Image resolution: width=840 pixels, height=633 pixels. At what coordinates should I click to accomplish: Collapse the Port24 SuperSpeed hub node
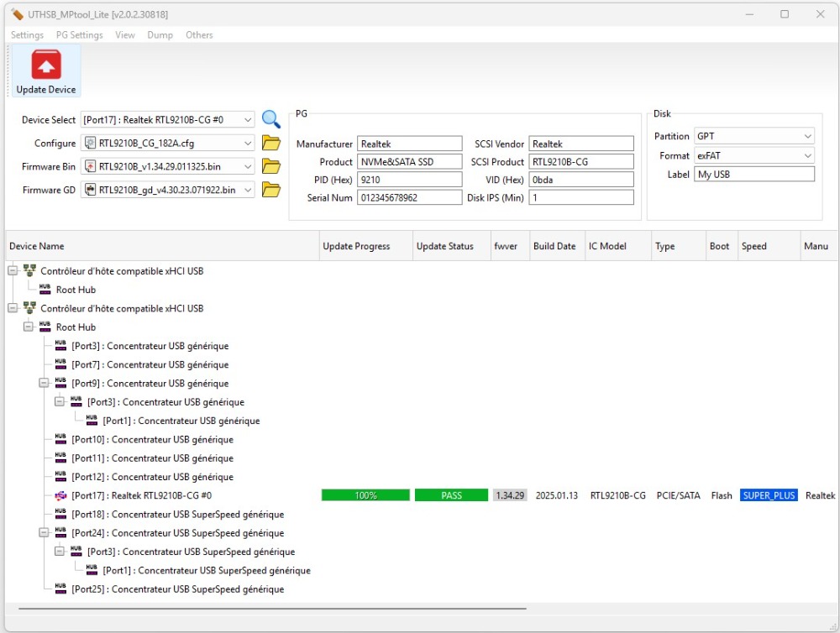[45, 532]
